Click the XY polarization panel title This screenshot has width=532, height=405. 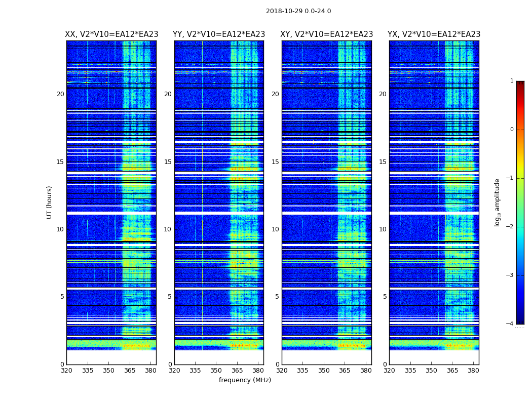[326, 34]
